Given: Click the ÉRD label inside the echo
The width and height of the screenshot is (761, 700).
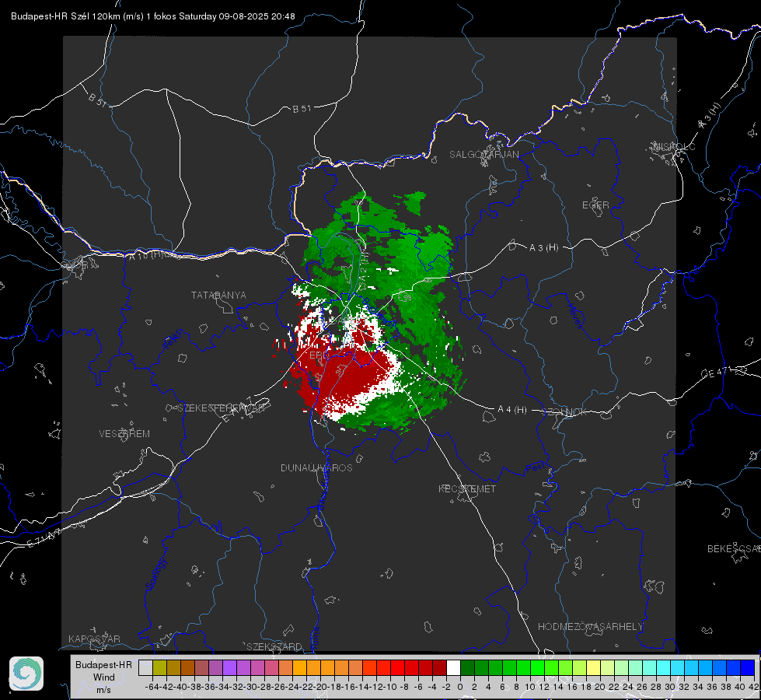Looking at the screenshot, I should click(319, 355).
